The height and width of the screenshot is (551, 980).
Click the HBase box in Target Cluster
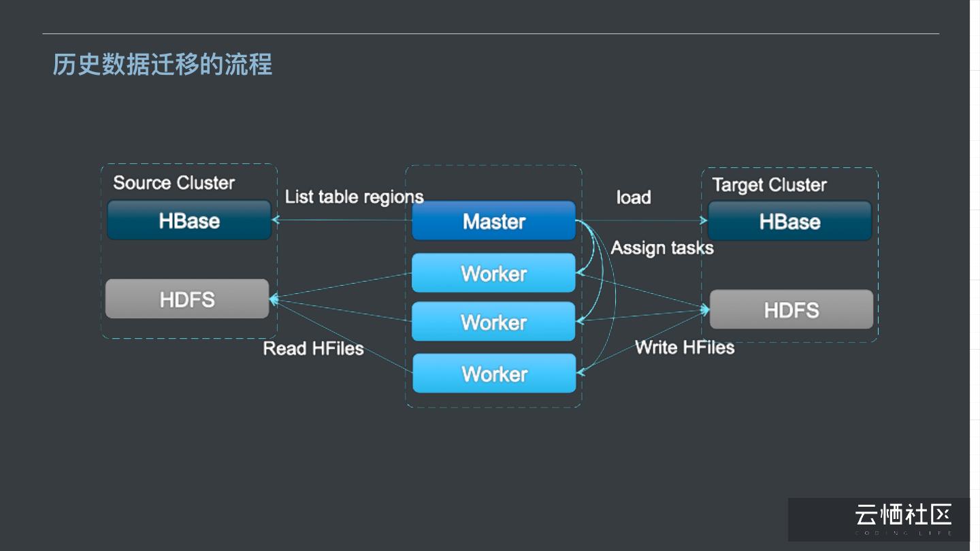click(789, 221)
